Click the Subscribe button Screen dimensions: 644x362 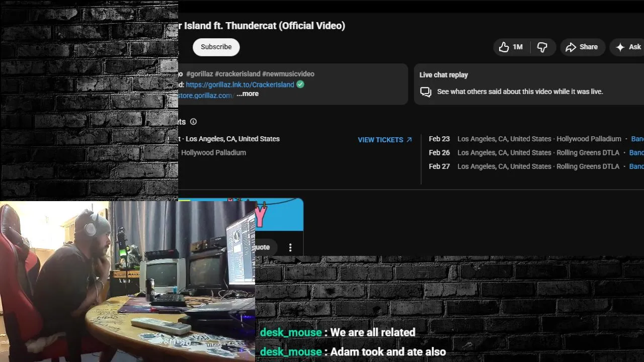click(x=216, y=47)
